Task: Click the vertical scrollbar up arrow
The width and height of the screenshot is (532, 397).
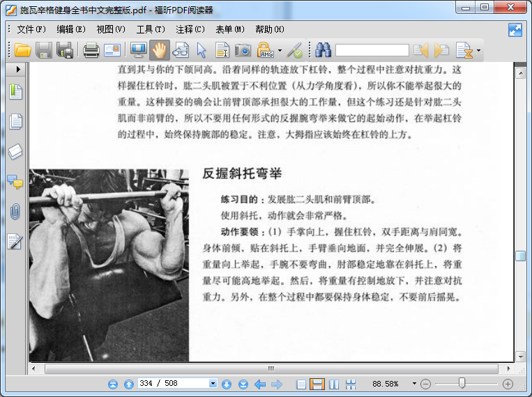Action: click(x=520, y=73)
